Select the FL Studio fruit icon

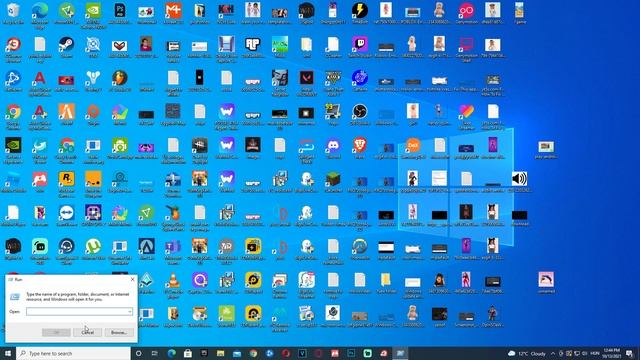tap(120, 78)
